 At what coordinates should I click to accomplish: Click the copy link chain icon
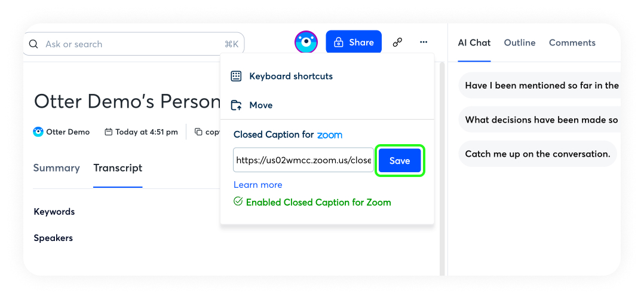(x=397, y=42)
